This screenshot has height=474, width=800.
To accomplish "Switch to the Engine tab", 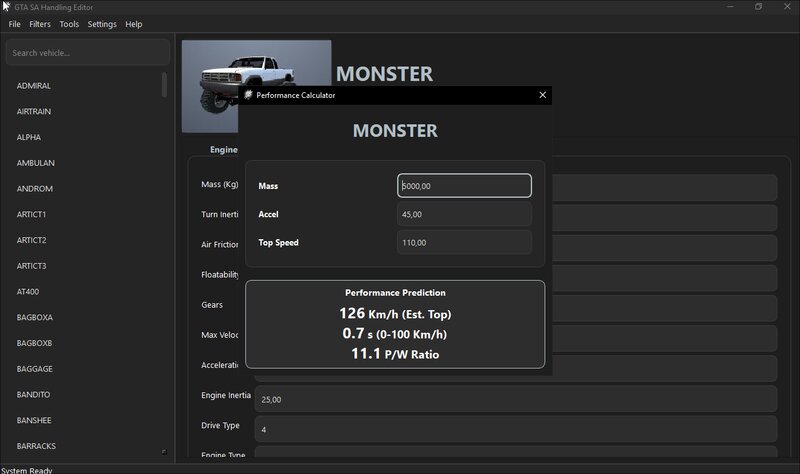I will [223, 149].
